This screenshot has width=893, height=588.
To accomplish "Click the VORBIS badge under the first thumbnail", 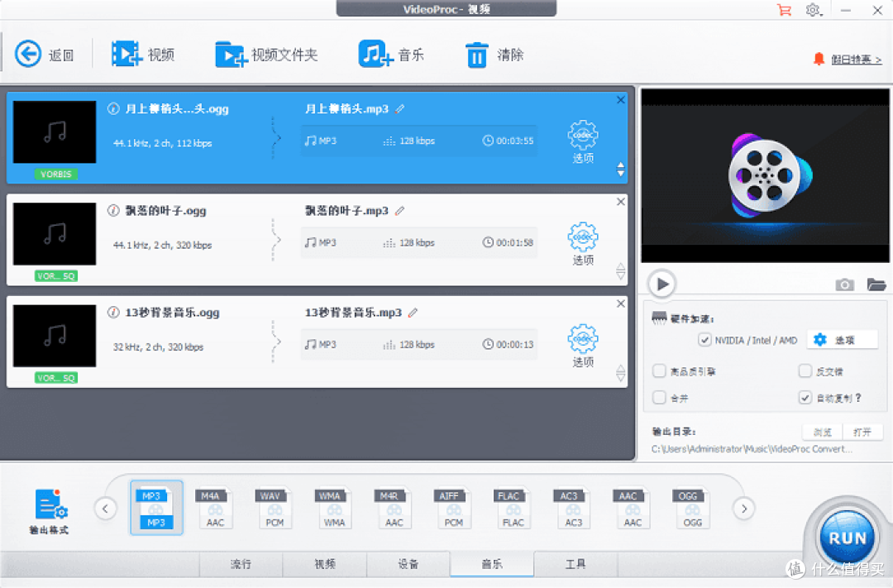I will coord(55,174).
